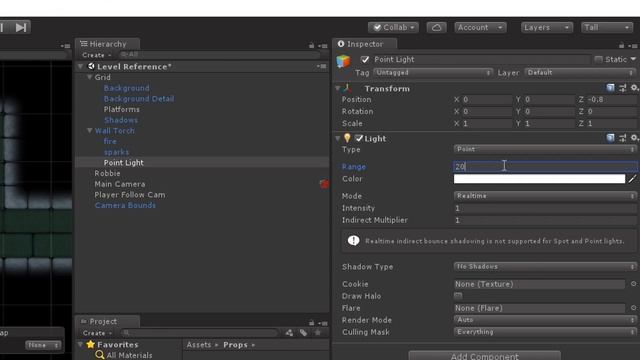
Task: Select Background Detail in the Hierarchy
Action: [x=139, y=99]
